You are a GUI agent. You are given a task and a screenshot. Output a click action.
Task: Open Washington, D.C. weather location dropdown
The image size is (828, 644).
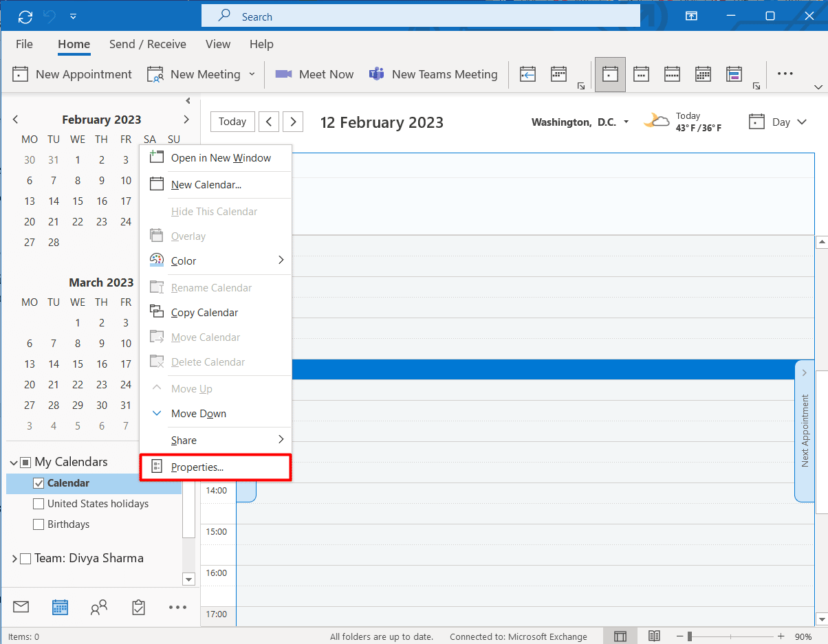[626, 122]
